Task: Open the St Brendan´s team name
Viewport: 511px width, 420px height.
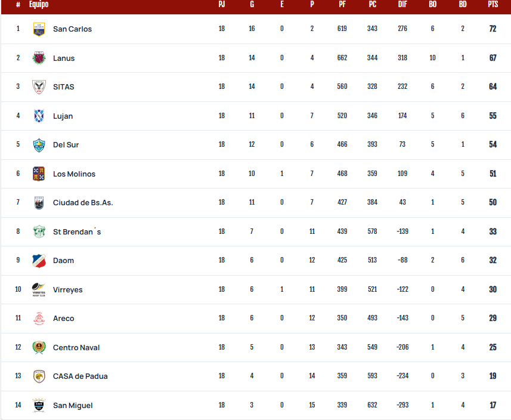Action: pyautogui.click(x=77, y=231)
